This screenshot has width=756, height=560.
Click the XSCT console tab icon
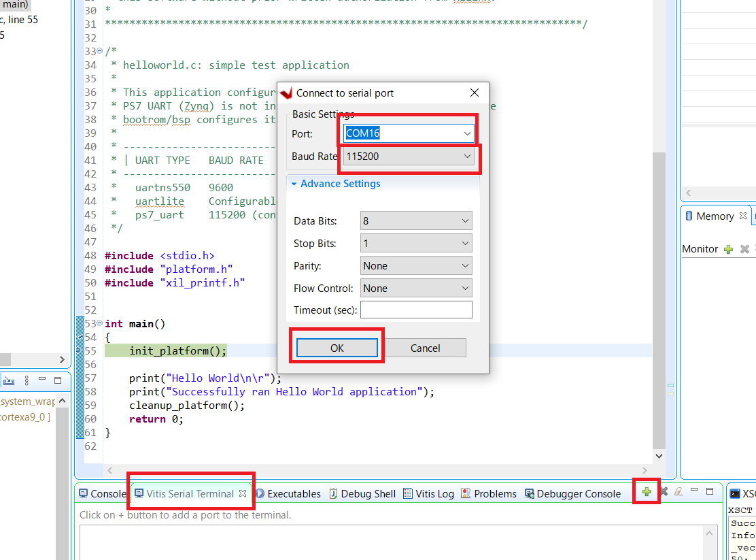click(x=735, y=493)
